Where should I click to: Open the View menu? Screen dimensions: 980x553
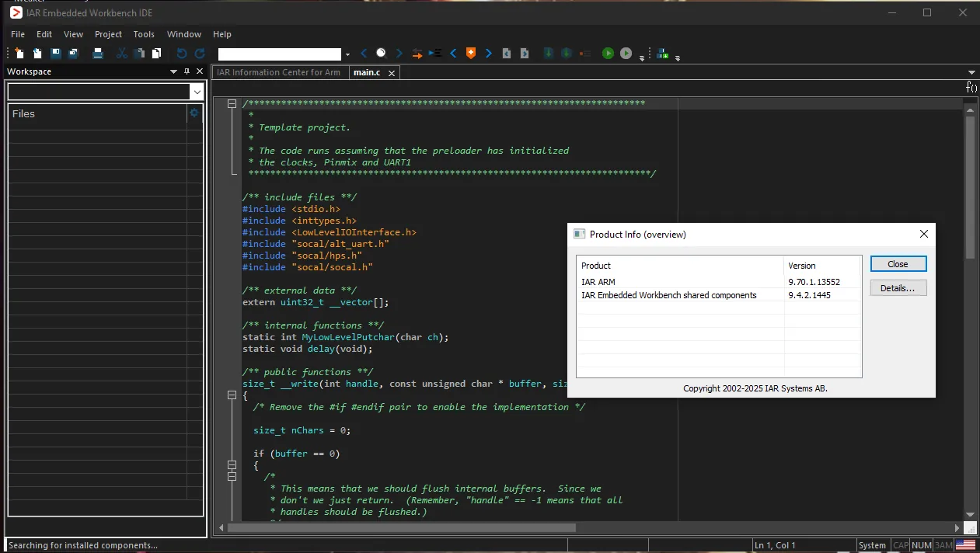pos(73,34)
